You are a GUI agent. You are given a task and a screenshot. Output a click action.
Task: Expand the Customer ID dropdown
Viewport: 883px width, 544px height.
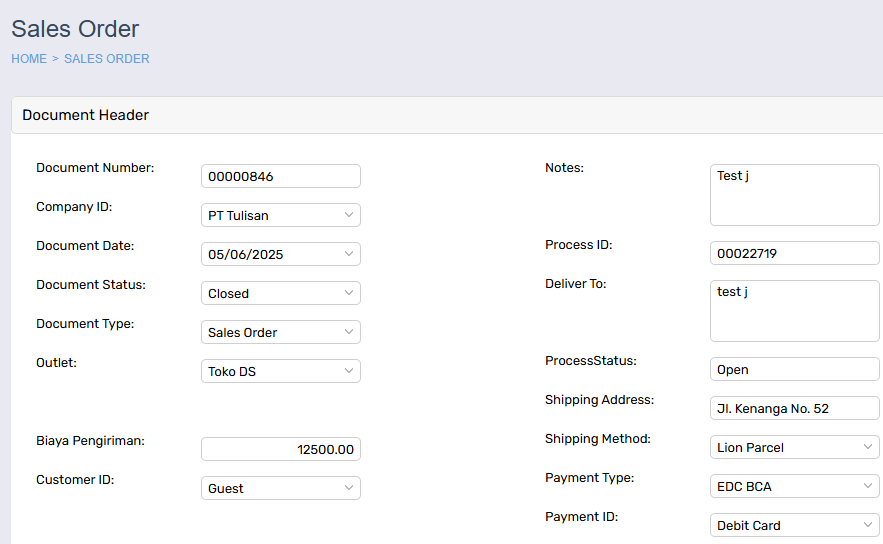click(280, 488)
